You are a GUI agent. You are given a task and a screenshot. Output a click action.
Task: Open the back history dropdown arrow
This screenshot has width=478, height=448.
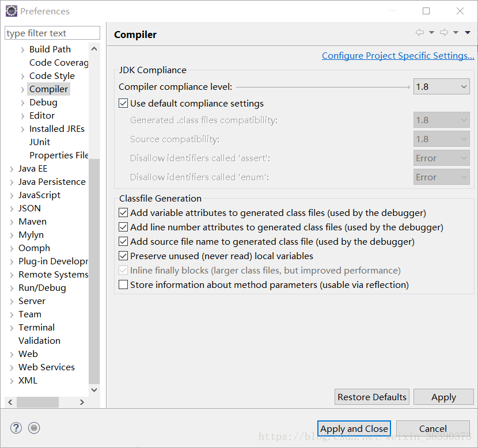pos(432,33)
